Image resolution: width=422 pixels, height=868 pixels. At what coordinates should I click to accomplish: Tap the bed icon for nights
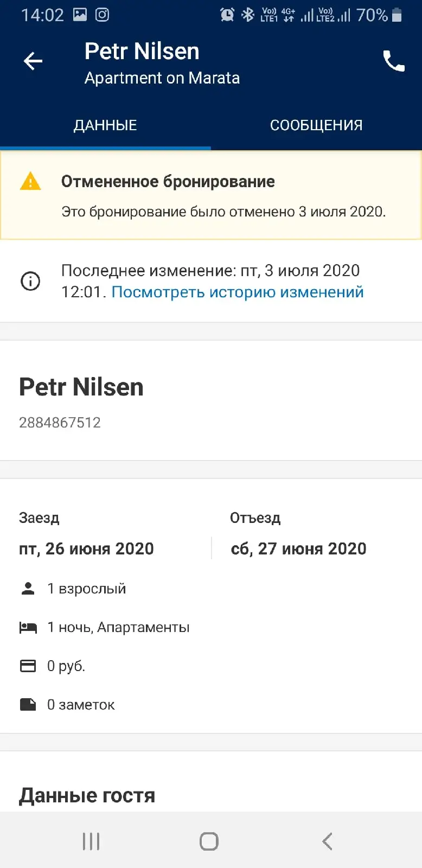click(x=28, y=628)
